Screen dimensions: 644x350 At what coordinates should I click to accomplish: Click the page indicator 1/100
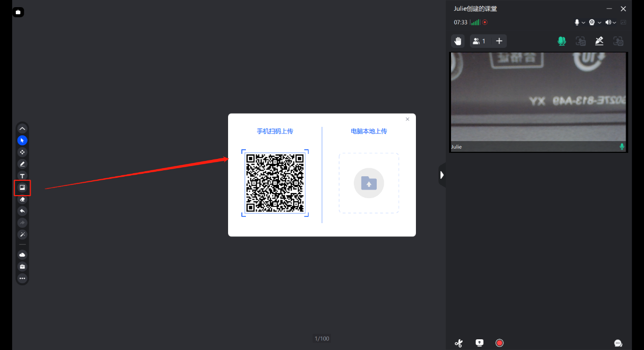(322, 339)
